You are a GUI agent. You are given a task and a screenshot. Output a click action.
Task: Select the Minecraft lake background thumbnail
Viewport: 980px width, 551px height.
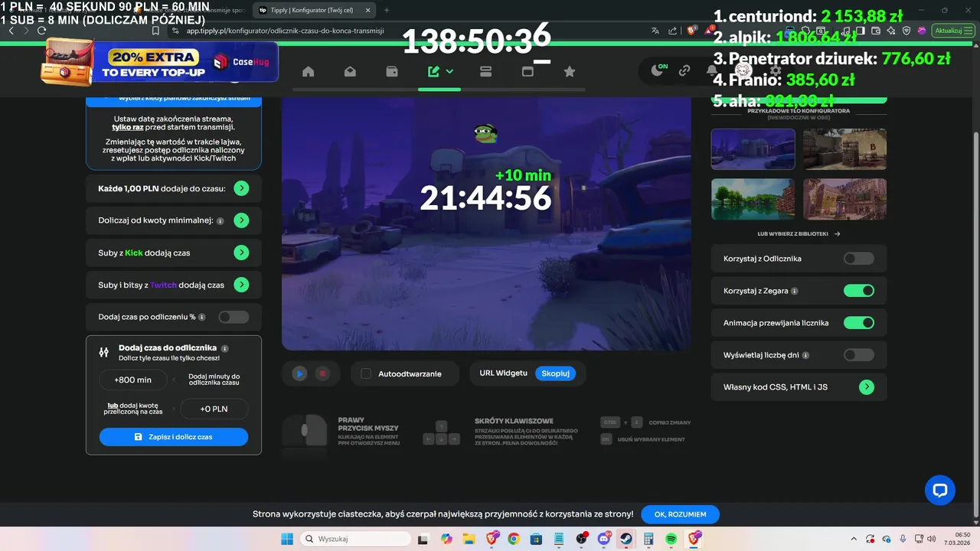click(x=753, y=199)
